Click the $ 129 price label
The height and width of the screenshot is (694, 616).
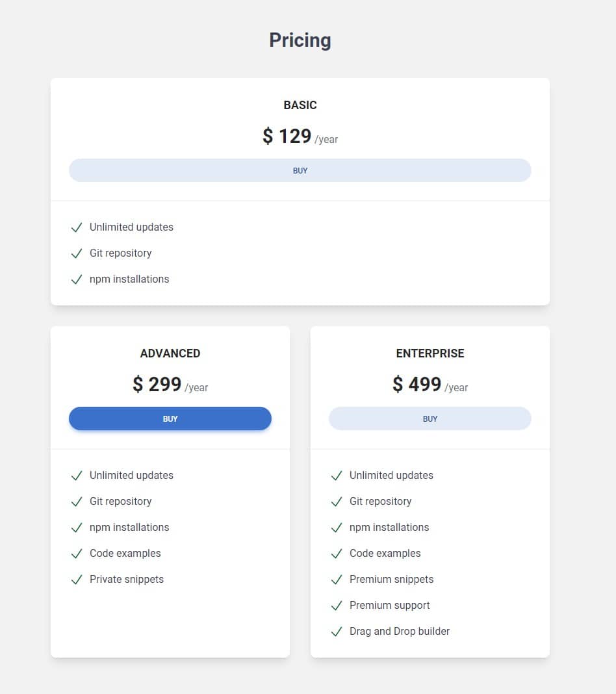pos(287,136)
